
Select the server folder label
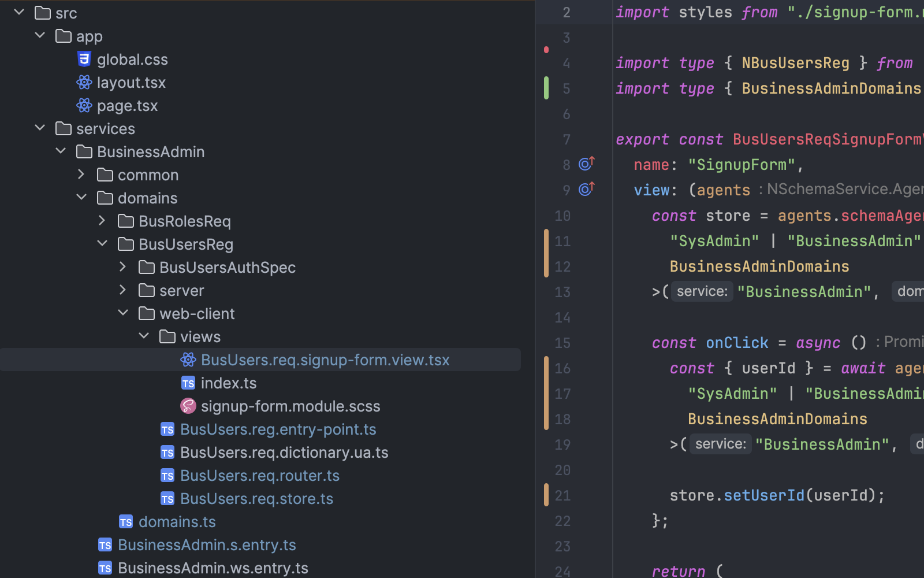(x=182, y=291)
